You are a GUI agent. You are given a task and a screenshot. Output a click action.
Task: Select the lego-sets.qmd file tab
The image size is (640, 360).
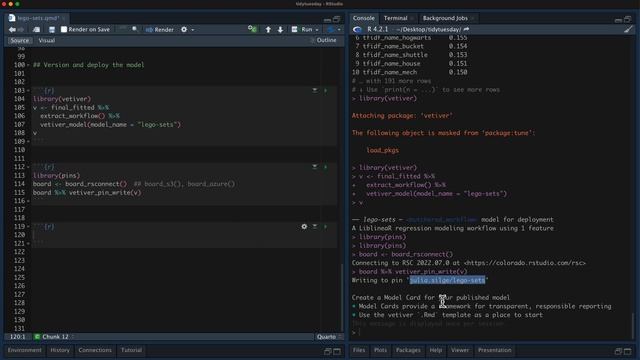(38, 18)
